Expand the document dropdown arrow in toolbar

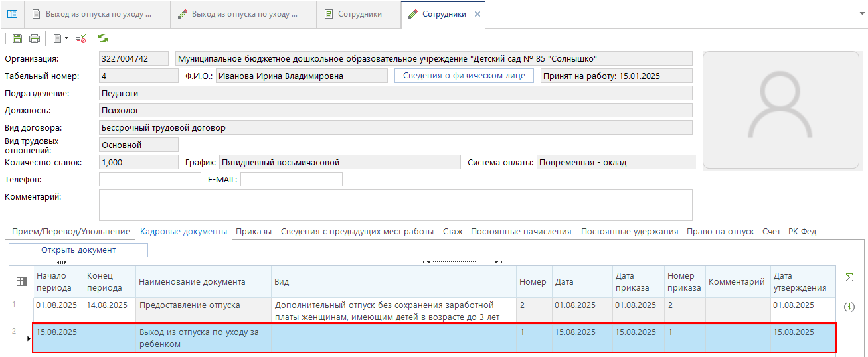[x=67, y=38]
